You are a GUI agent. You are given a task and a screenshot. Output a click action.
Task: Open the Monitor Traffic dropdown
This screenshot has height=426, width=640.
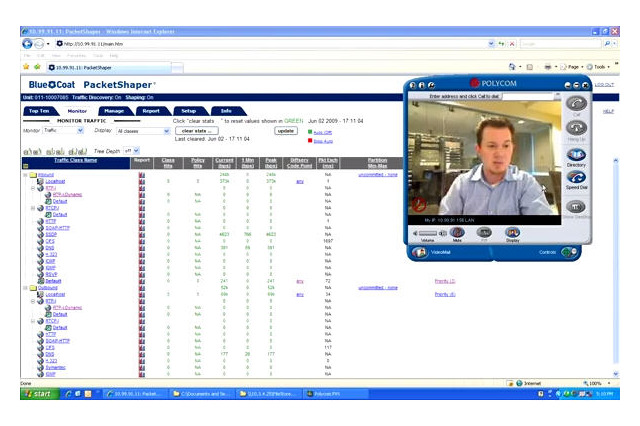[x=63, y=131]
